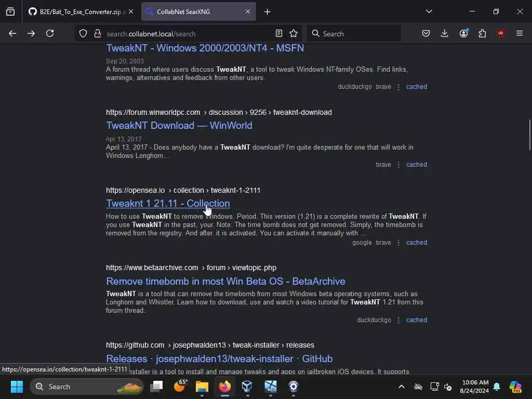Show hidden system tray icons
The width and height of the screenshot is (532, 399).
click(x=402, y=387)
